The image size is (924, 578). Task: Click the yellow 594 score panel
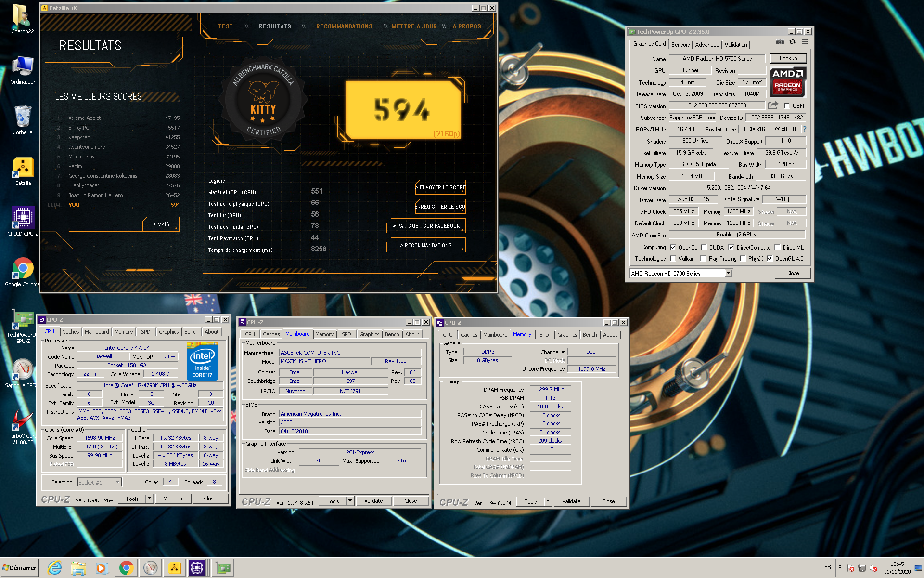tap(403, 110)
